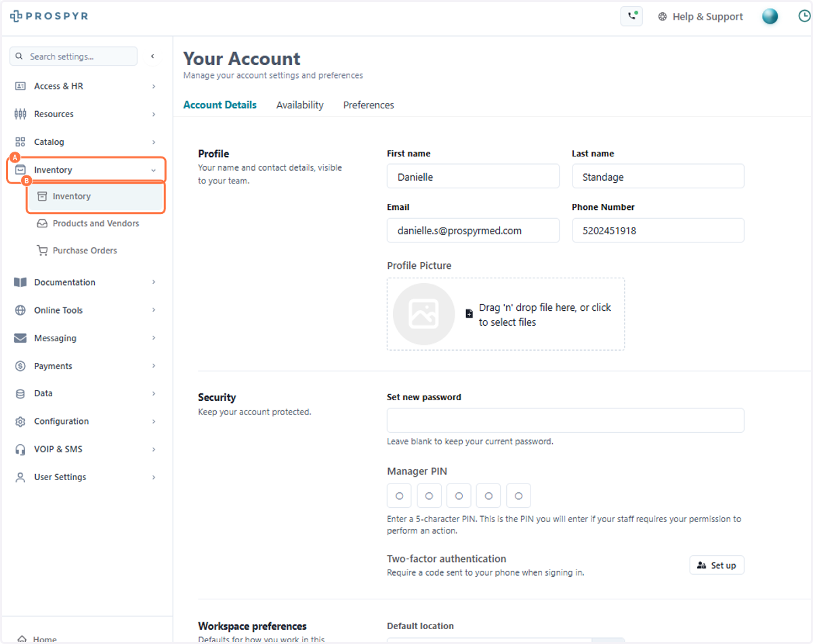Click the search magnifier icon
The height and width of the screenshot is (644, 813).
pos(19,56)
